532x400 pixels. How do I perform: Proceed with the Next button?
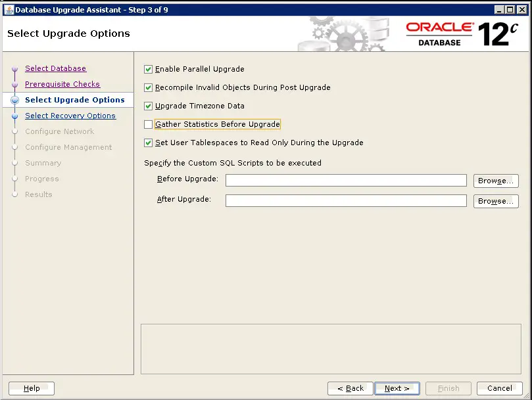coord(397,388)
